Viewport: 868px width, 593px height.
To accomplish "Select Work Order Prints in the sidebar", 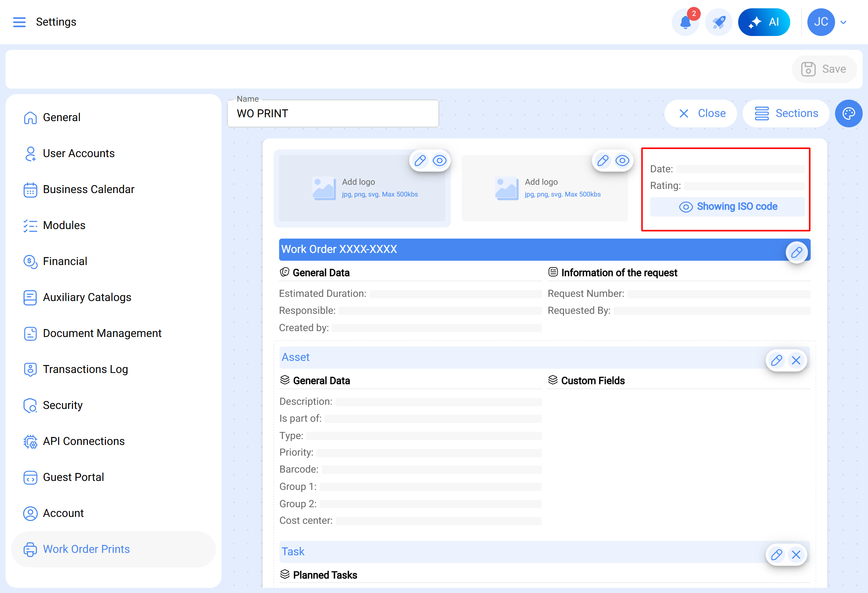I will [86, 549].
